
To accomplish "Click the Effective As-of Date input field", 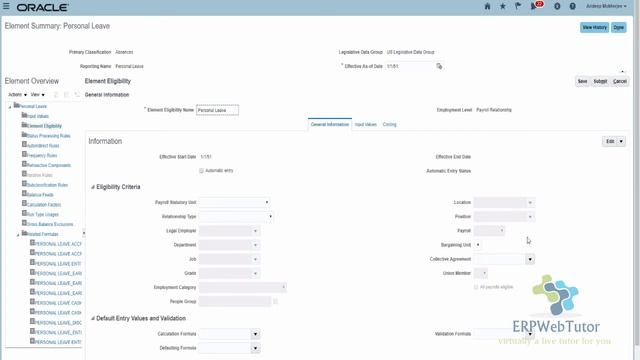I will [x=410, y=66].
